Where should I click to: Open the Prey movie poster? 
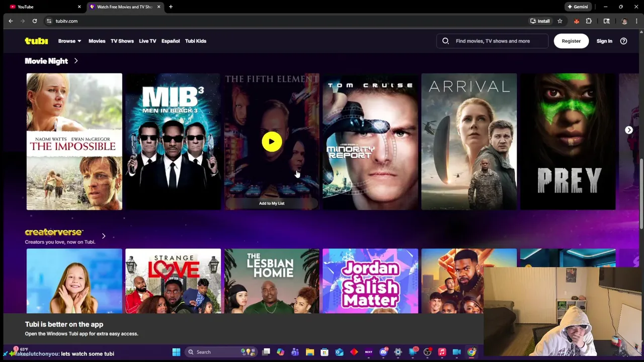[568, 142]
